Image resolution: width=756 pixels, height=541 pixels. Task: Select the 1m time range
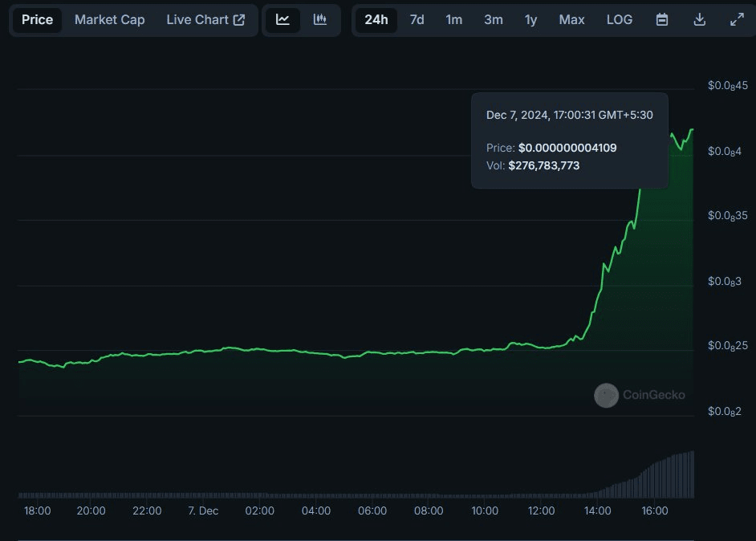[453, 20]
